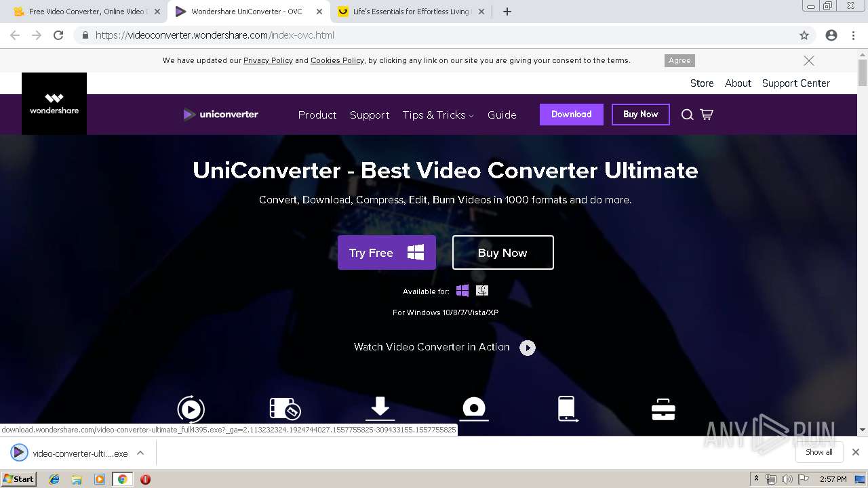Click the page vertical scrollbar thumb

point(863,73)
